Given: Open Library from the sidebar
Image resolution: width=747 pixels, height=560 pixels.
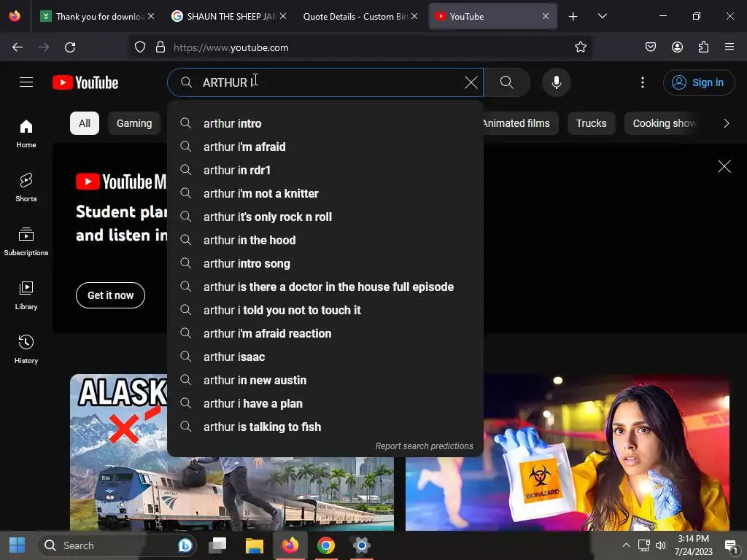Looking at the screenshot, I should coord(26,295).
